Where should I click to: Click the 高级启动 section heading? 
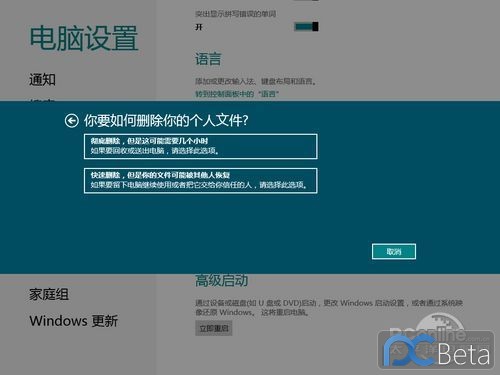[x=221, y=281]
